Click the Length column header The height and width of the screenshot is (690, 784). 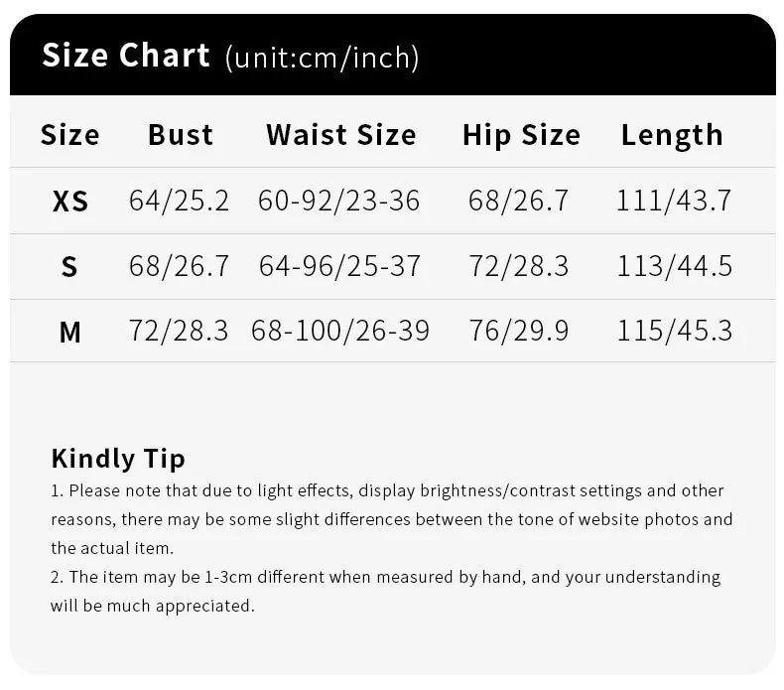[x=672, y=135]
